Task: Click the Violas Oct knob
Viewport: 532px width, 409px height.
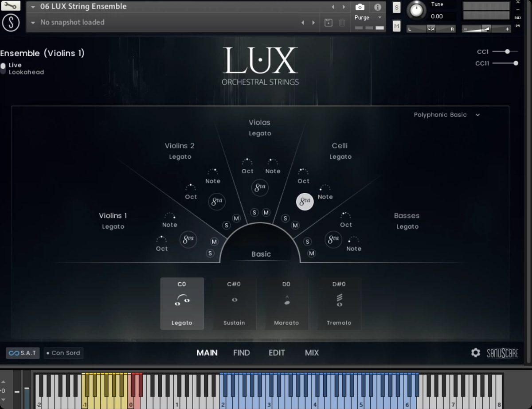Action: pyautogui.click(x=247, y=163)
